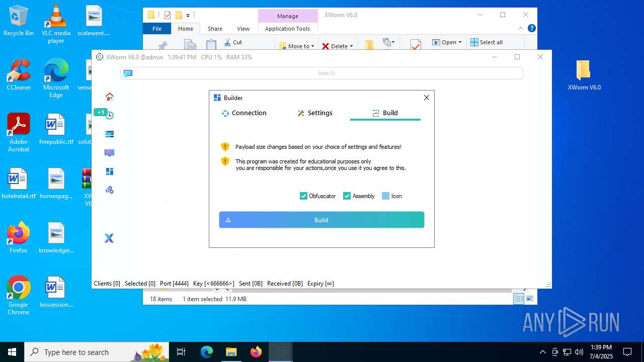
Task: Open the Home icon in XWorm sidebar
Action: point(109,96)
